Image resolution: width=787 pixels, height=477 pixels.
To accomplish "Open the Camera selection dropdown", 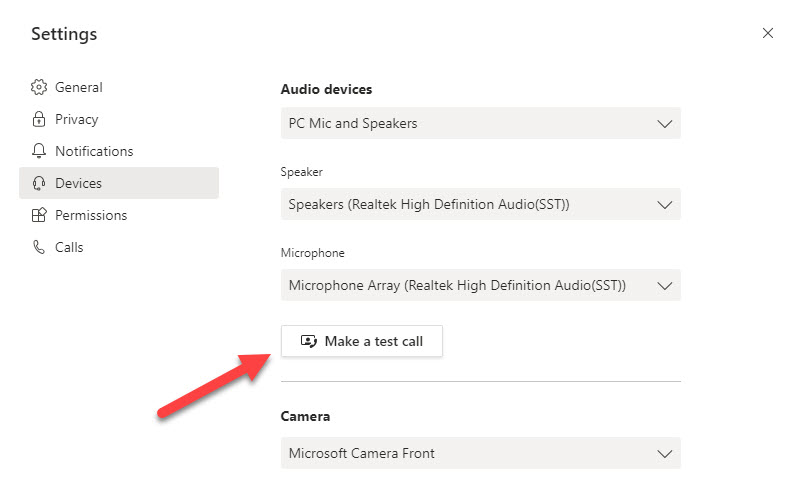I will click(480, 453).
